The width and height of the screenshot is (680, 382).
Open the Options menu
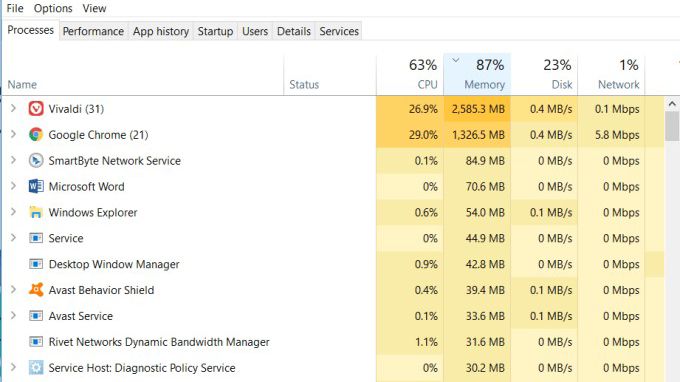[53, 8]
